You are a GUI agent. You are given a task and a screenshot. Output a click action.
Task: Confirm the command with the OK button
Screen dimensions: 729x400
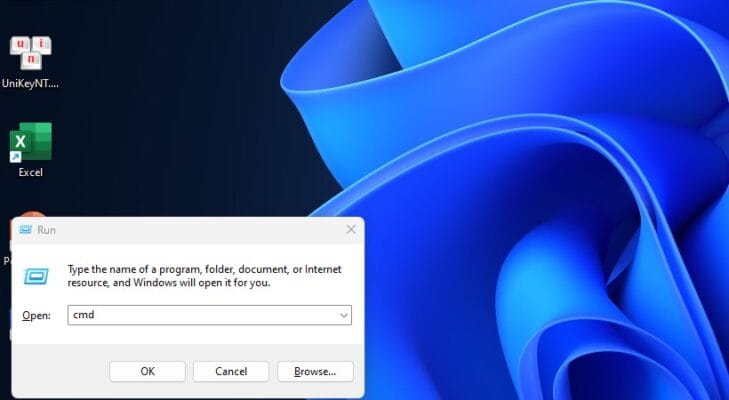pos(147,371)
